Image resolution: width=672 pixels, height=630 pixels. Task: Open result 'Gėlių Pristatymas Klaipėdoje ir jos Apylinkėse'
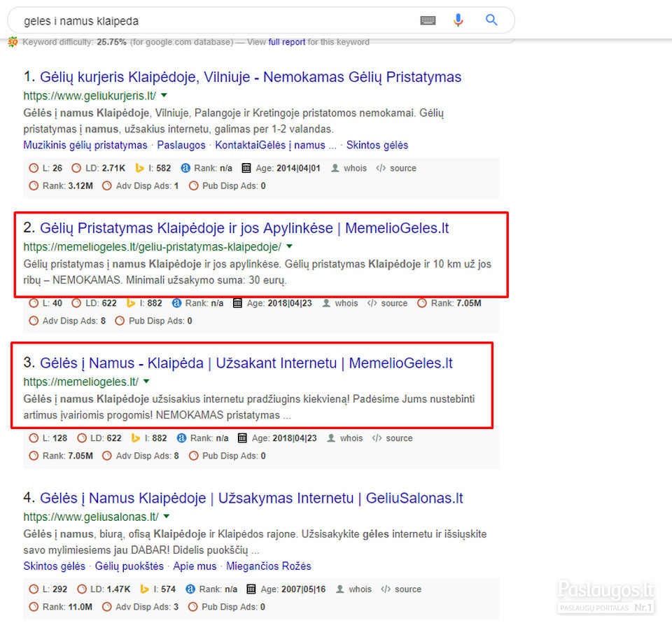tap(244, 228)
